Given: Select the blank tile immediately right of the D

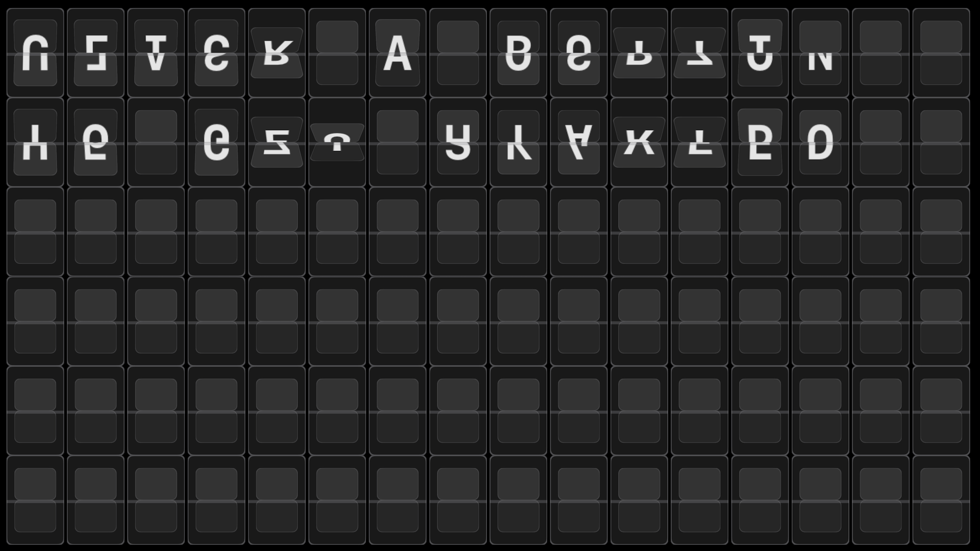Looking at the screenshot, I should [880, 142].
